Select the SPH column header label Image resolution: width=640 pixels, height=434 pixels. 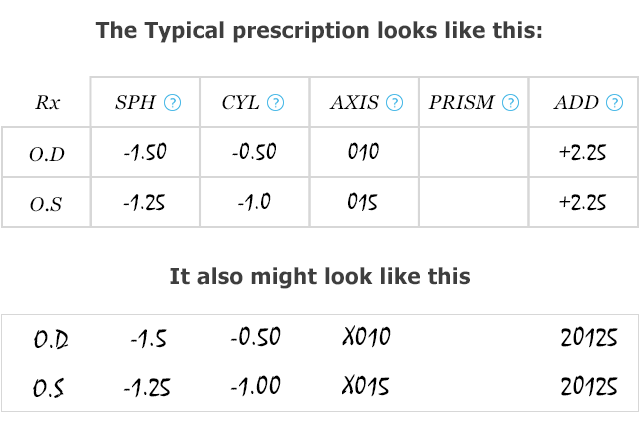[135, 102]
